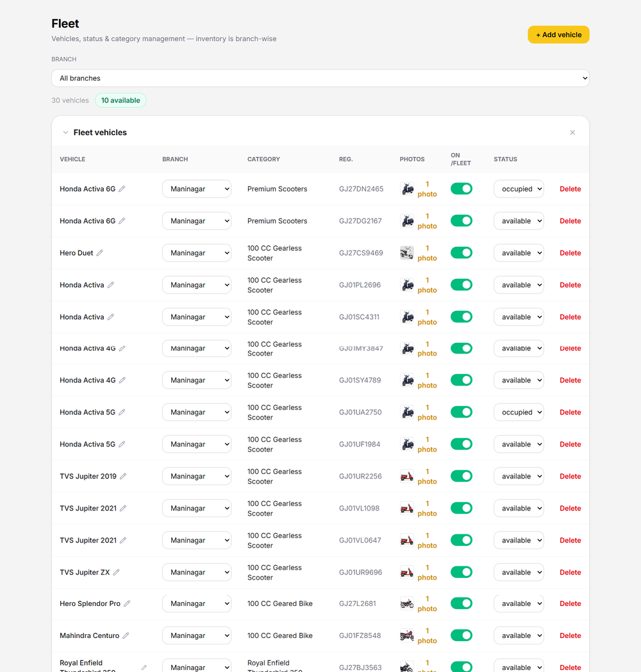Image resolution: width=641 pixels, height=672 pixels.
Task: Delete Honda Activa 4G GJ01SY4789
Action: click(x=570, y=380)
